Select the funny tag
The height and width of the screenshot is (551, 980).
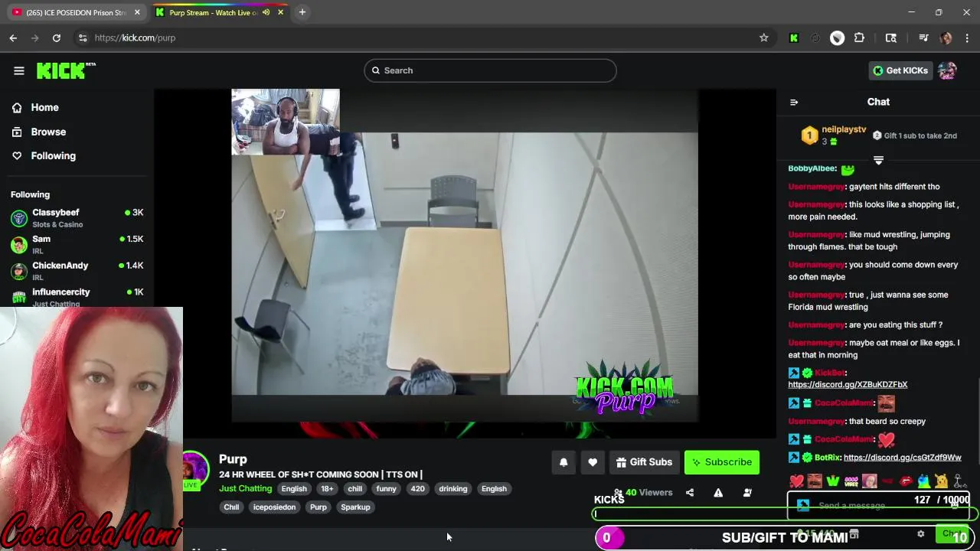click(x=386, y=489)
